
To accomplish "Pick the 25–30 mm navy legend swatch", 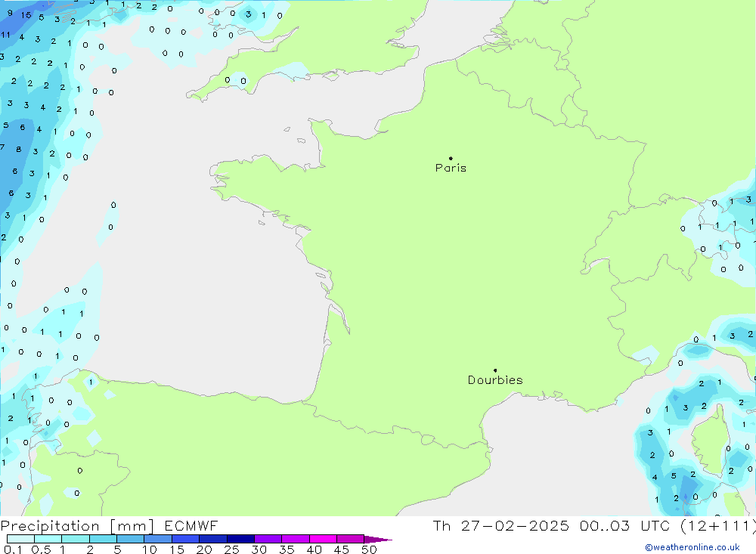I will click(x=240, y=539).
